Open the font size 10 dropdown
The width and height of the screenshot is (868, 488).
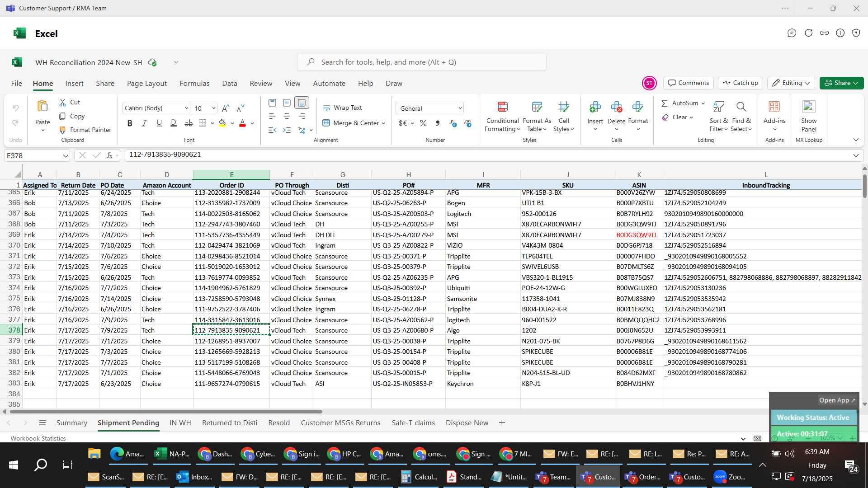[x=213, y=108]
